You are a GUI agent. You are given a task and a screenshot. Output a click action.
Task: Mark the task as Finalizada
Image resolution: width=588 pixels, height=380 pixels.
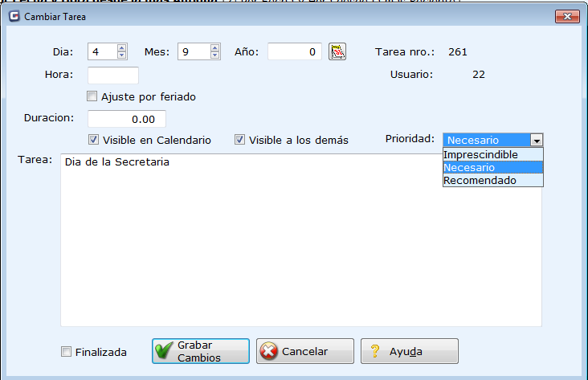coord(66,352)
